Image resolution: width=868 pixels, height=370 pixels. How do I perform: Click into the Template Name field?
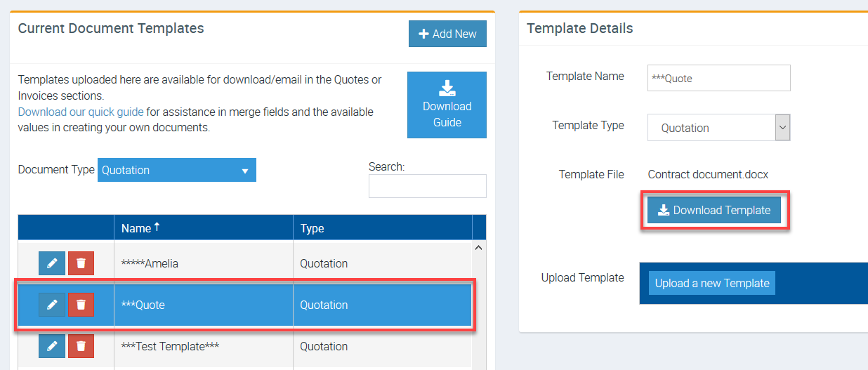click(x=718, y=79)
